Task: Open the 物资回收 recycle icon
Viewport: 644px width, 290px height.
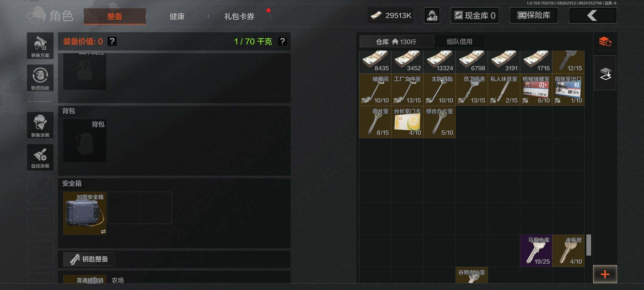Action: (x=40, y=78)
